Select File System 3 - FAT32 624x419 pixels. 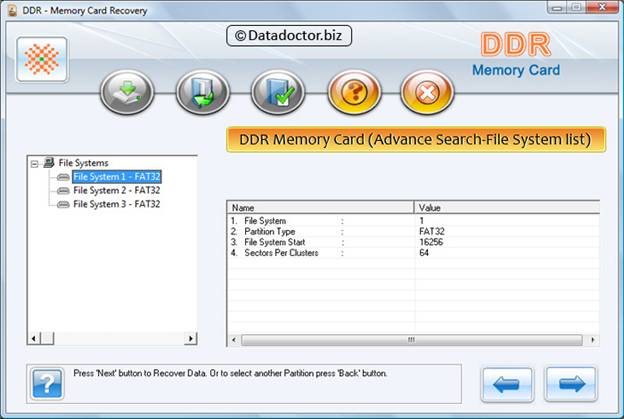117,204
